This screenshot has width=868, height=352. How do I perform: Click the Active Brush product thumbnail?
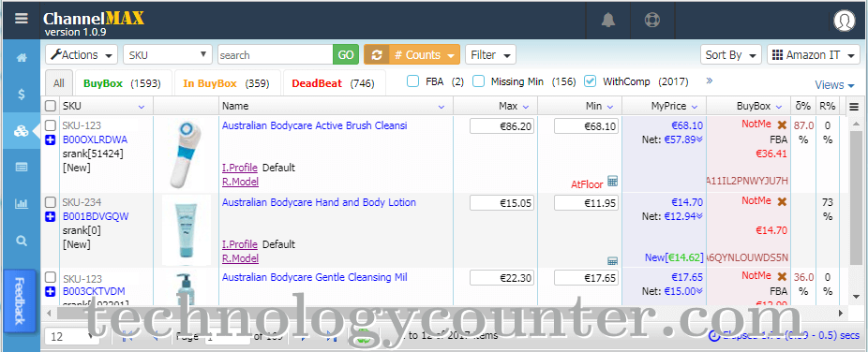click(187, 154)
